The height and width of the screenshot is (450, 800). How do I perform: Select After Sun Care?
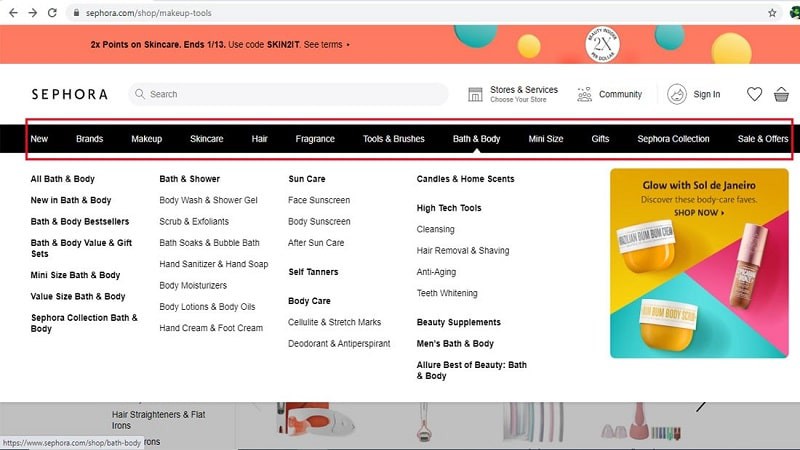[x=316, y=243]
